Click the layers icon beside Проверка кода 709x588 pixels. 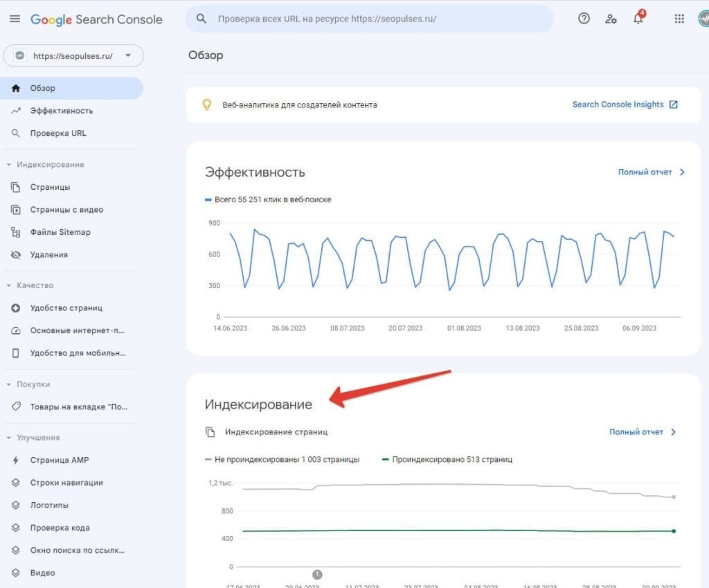pos(16,527)
